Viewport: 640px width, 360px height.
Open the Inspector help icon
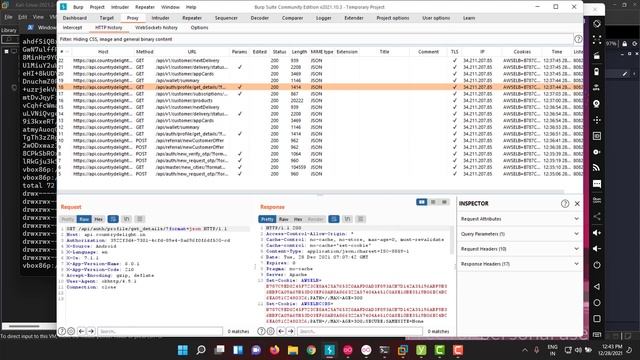click(565, 203)
